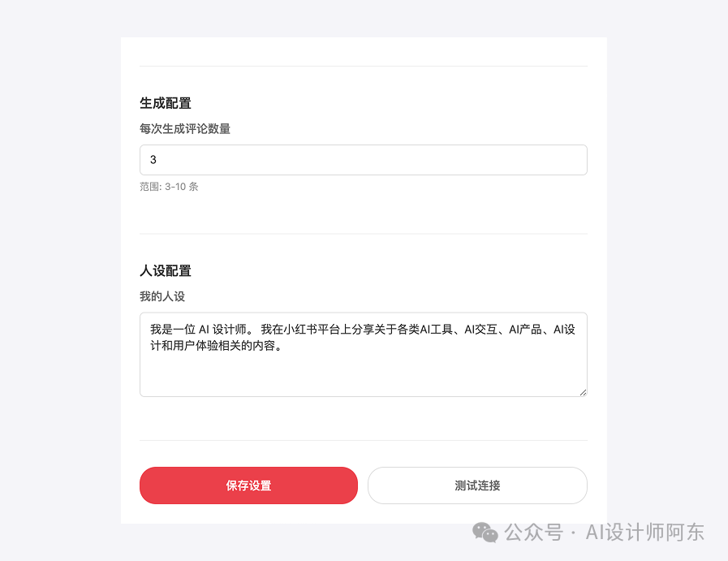Click the WeChat logo in the watermark

coord(485,533)
